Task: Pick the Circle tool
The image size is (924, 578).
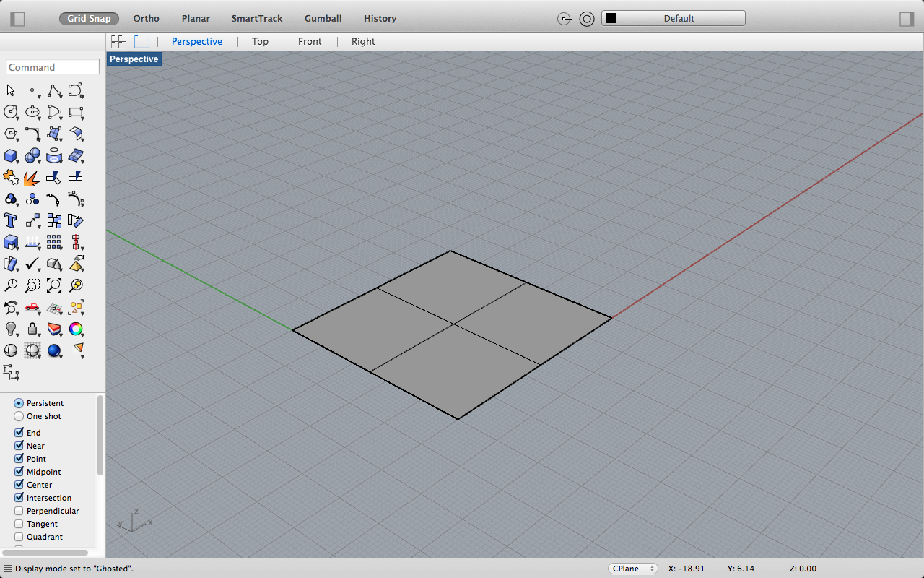Action: pyautogui.click(x=11, y=112)
